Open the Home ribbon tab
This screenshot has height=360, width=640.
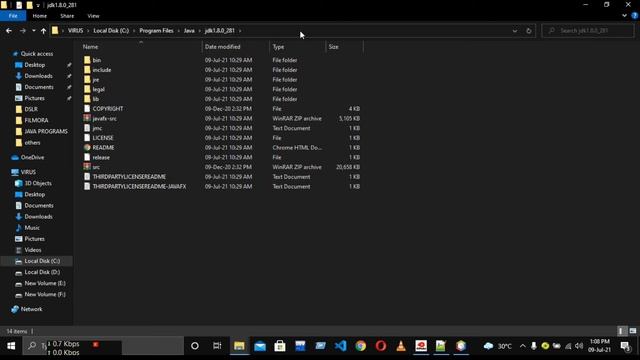click(x=40, y=16)
